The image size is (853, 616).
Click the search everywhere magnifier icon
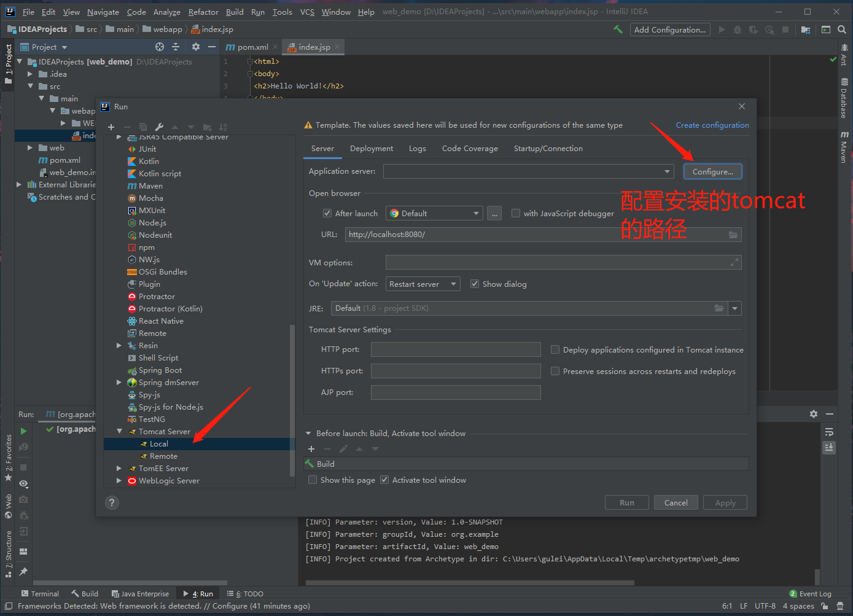click(842, 29)
